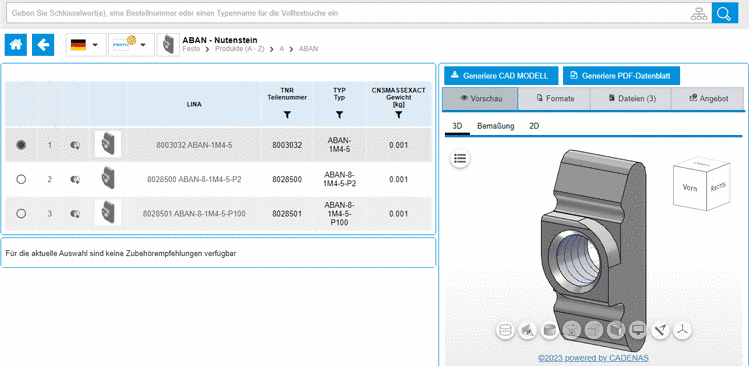Select radio button for row 8003032 ABAN-1M4-5
Image resolution: width=750 pixels, height=366 pixels.
point(21,144)
